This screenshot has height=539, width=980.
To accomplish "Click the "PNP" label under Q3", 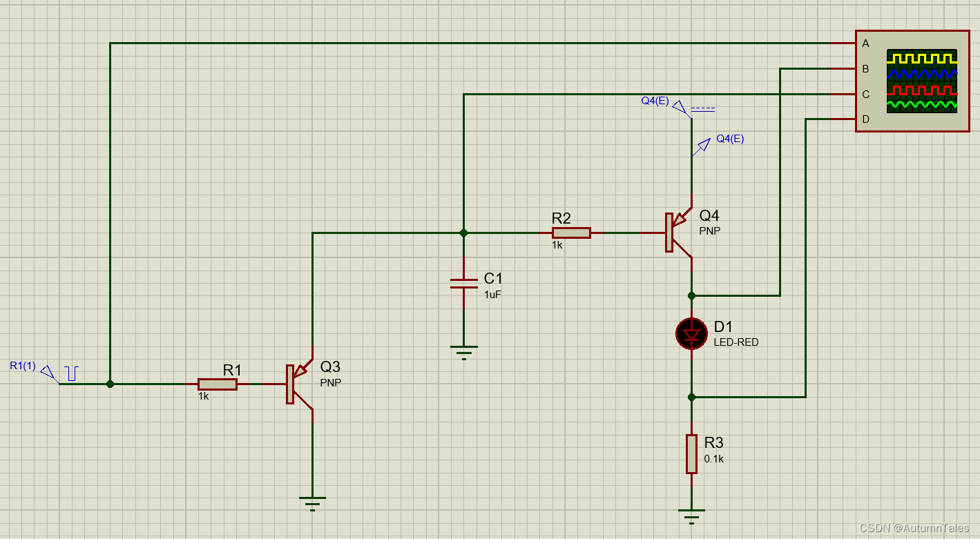I will click(331, 382).
